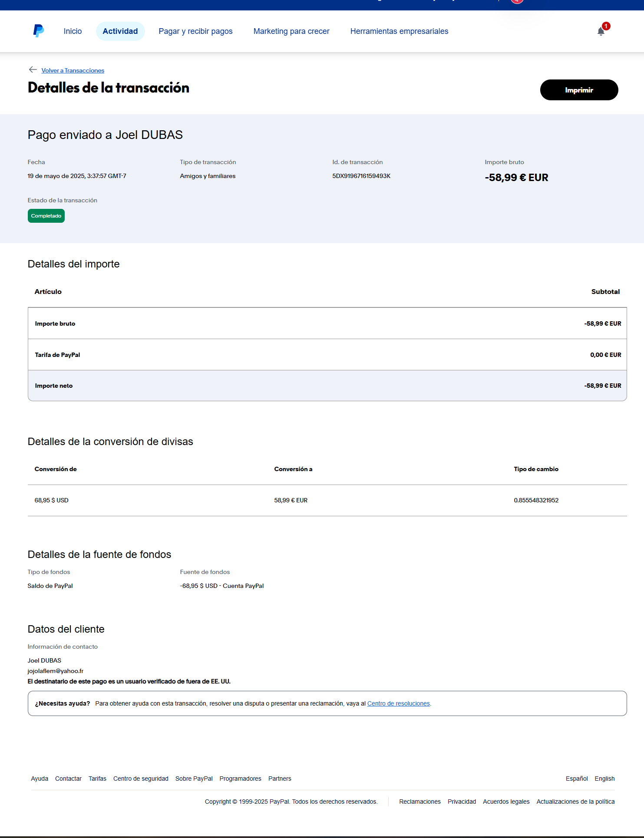This screenshot has height=838, width=644.
Task: Click the Completado status badge
Action: pos(46,216)
